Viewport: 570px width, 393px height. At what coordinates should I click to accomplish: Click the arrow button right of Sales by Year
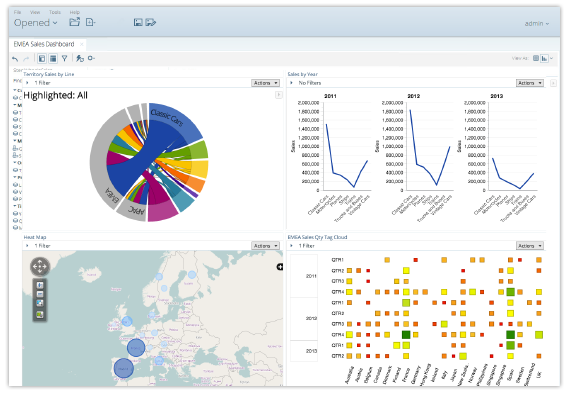click(x=553, y=83)
